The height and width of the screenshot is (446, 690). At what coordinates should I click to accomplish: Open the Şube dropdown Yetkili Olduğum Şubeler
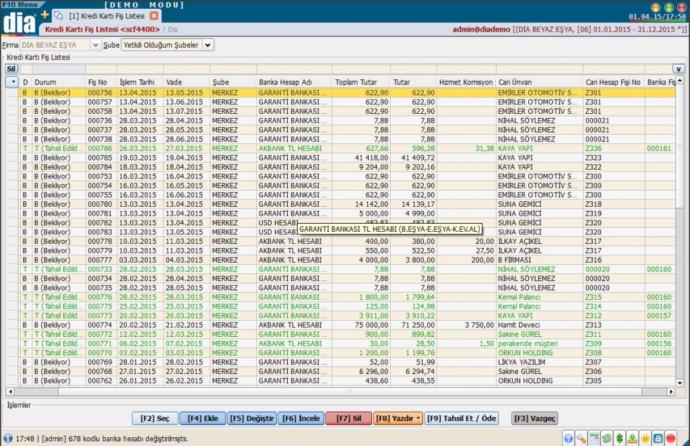click(168, 45)
